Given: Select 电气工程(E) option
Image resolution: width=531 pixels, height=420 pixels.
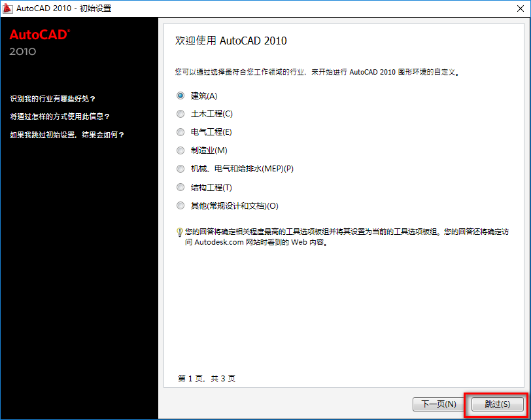Looking at the screenshot, I should click(x=180, y=131).
